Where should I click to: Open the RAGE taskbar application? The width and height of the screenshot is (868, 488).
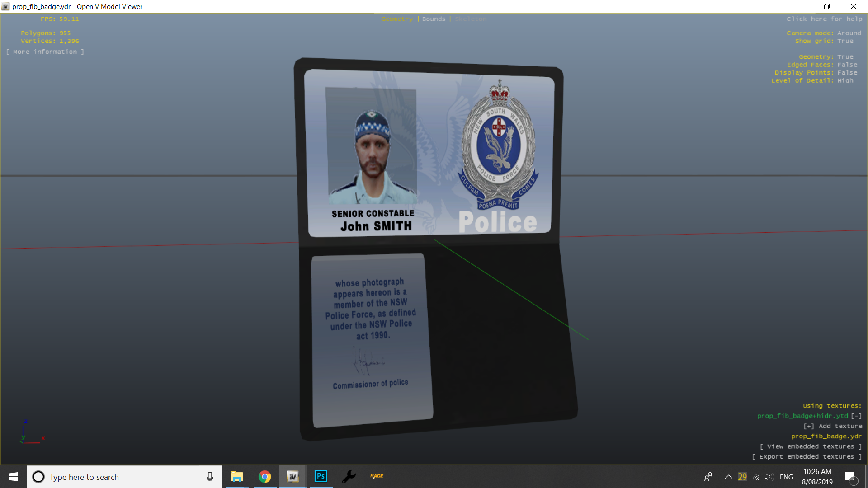[x=377, y=476]
